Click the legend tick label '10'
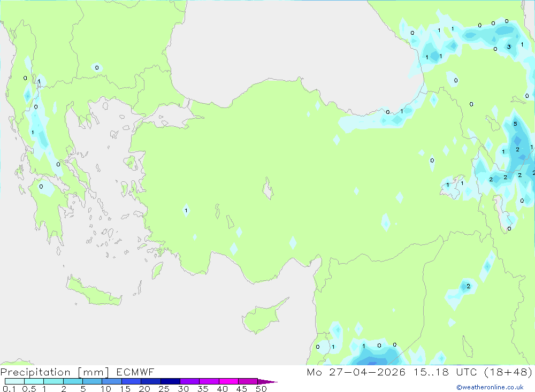This screenshot has width=535, height=392. tap(106, 389)
